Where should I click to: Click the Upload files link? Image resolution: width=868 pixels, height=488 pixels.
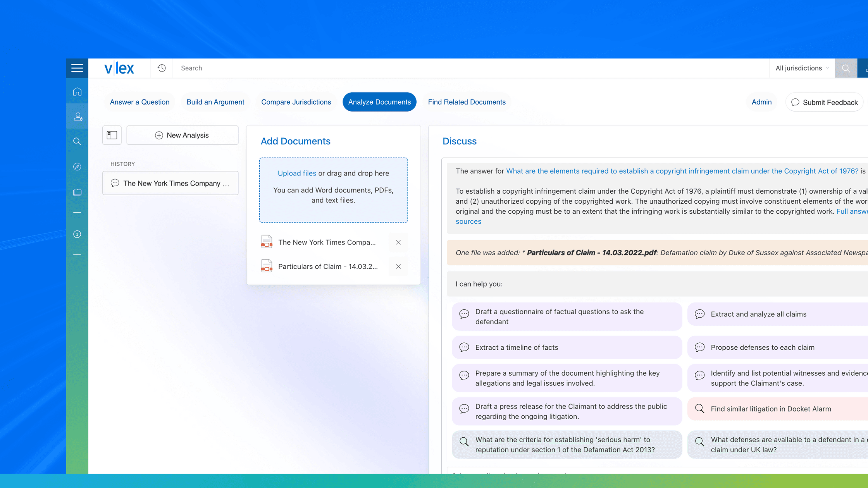(x=297, y=173)
